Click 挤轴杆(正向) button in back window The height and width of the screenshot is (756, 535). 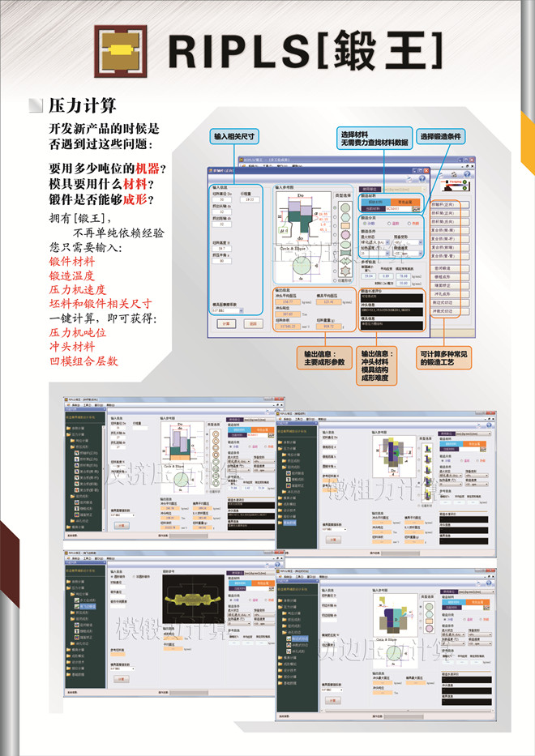[x=450, y=205]
